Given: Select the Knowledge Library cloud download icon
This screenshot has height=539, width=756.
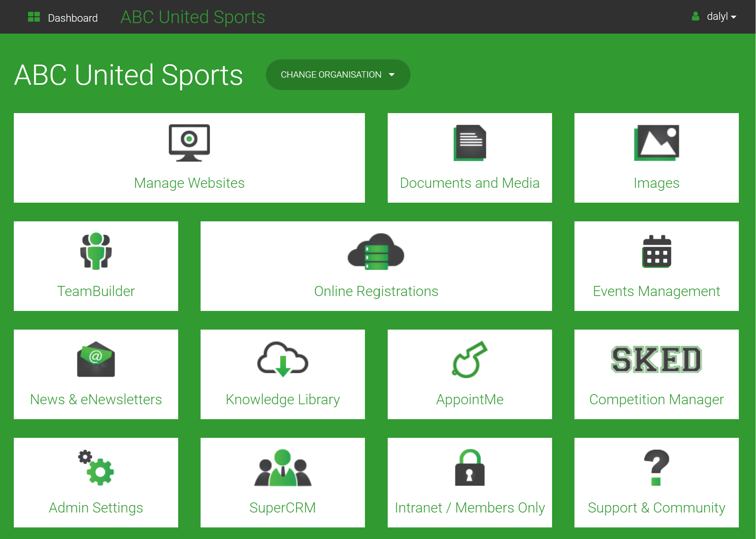Looking at the screenshot, I should click(x=283, y=359).
